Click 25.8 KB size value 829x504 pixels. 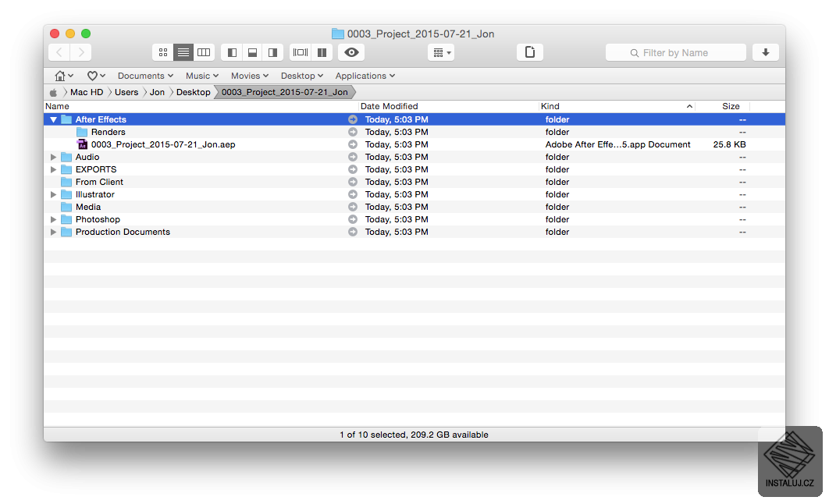tap(729, 144)
